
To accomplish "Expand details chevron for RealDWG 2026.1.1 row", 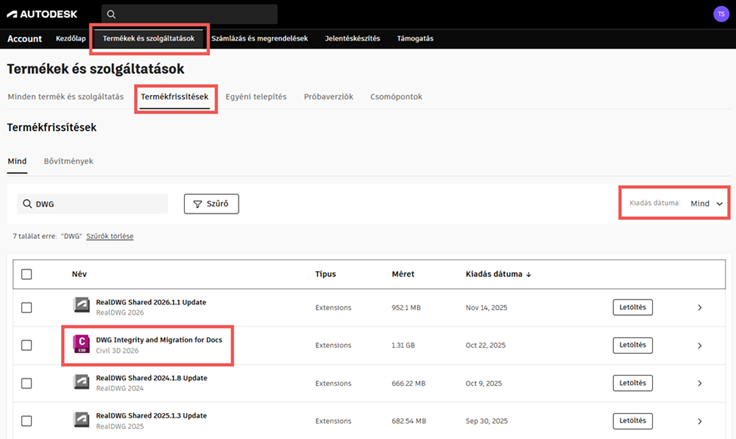I will [699, 308].
